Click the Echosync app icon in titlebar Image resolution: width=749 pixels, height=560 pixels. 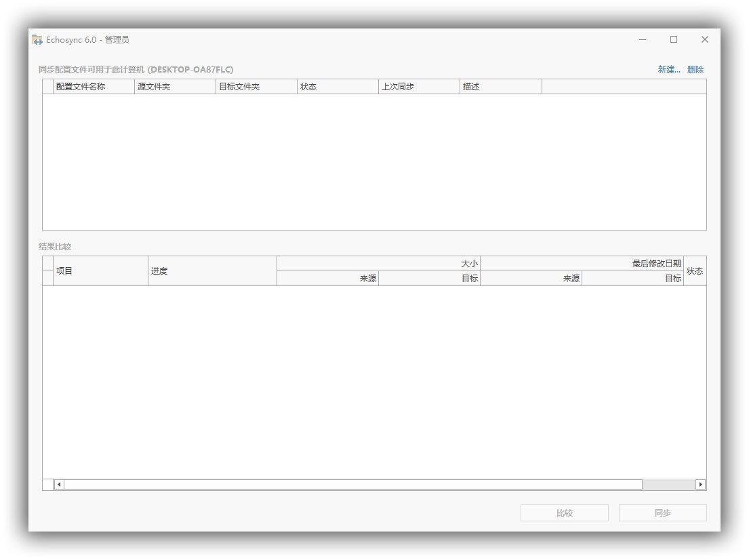(x=37, y=40)
